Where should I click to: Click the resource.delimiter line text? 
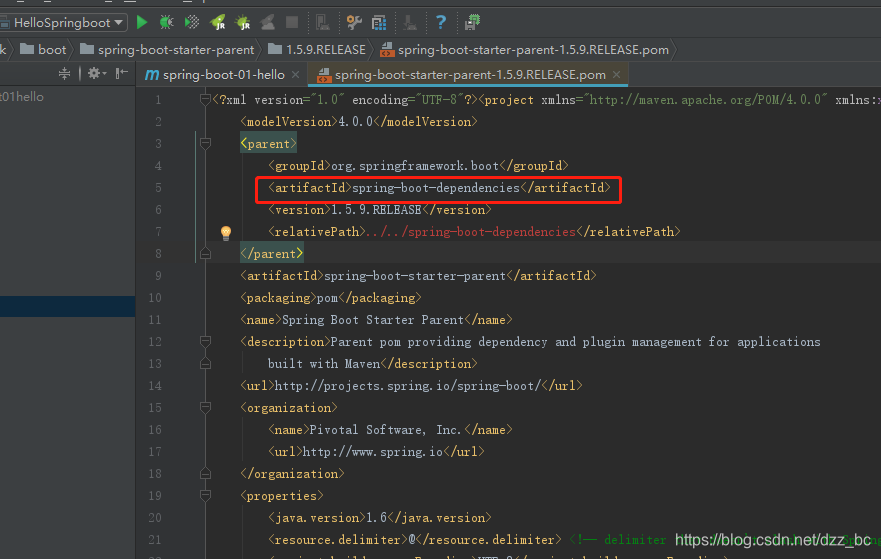(415, 540)
